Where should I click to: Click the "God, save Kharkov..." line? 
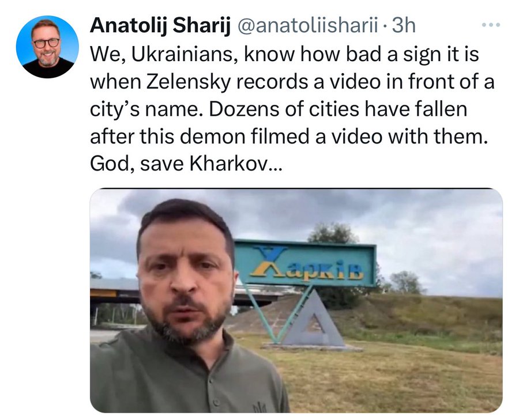[186, 164]
